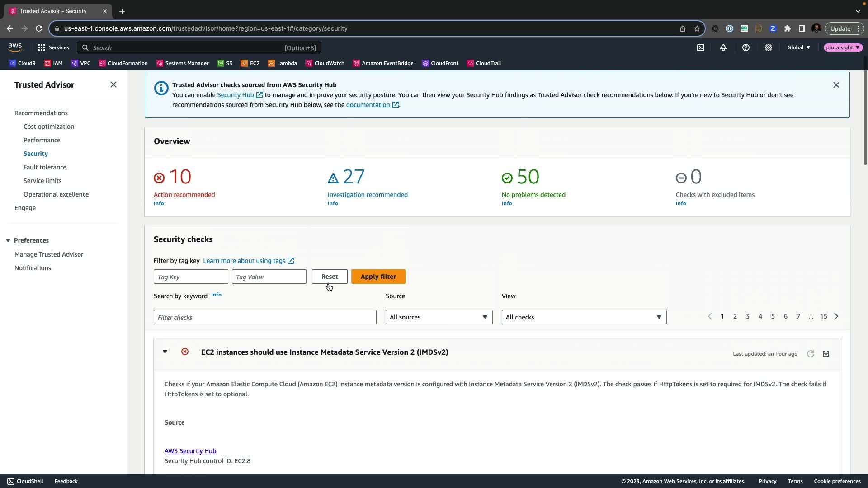Go to Cost optimization recommendations
868x488 pixels.
click(49, 127)
